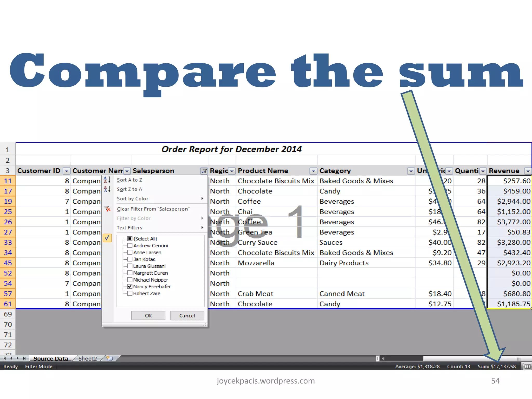Open Sort by Color submenu
532x399 pixels.
point(155,199)
